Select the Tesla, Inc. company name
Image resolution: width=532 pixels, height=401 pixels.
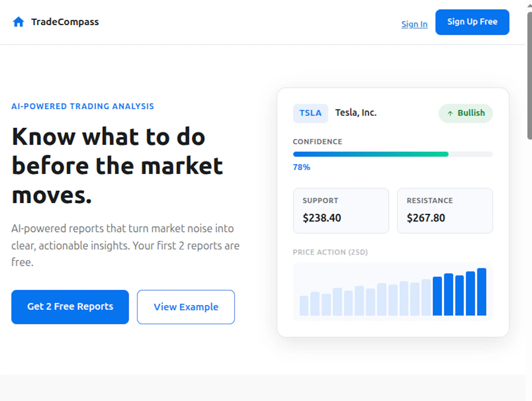(356, 113)
